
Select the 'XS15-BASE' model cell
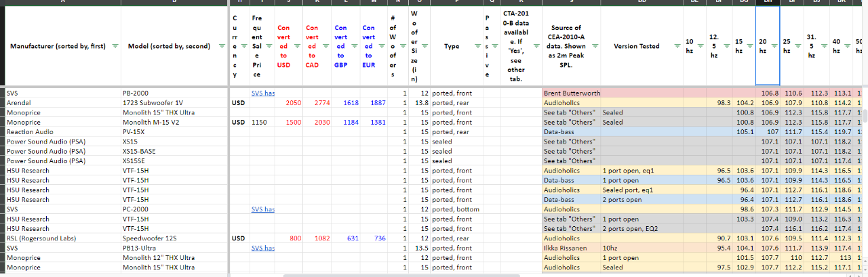(176, 151)
